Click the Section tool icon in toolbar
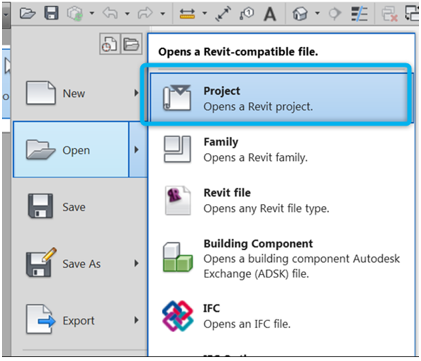 pos(335,14)
